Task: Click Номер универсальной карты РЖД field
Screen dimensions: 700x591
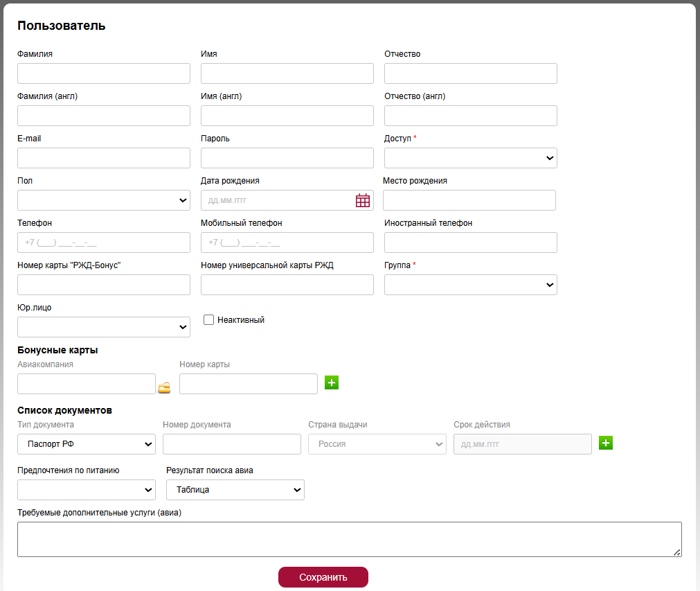Action: pyautogui.click(x=287, y=285)
